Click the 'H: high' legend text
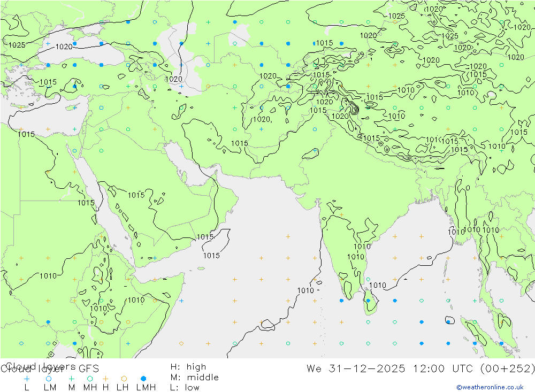The image size is (535, 392). coord(188,367)
